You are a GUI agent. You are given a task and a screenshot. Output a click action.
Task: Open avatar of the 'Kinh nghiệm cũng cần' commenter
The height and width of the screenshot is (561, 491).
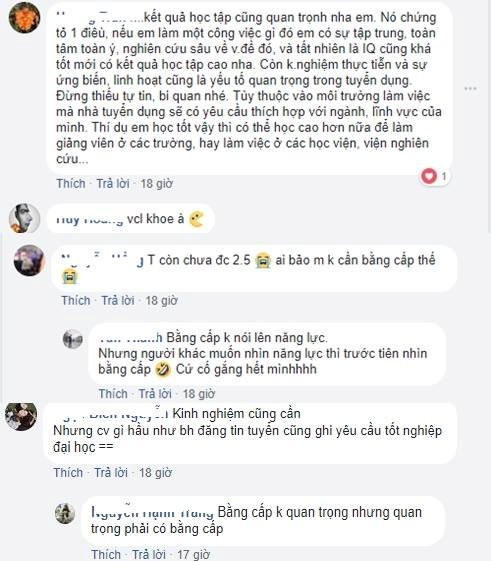click(21, 416)
